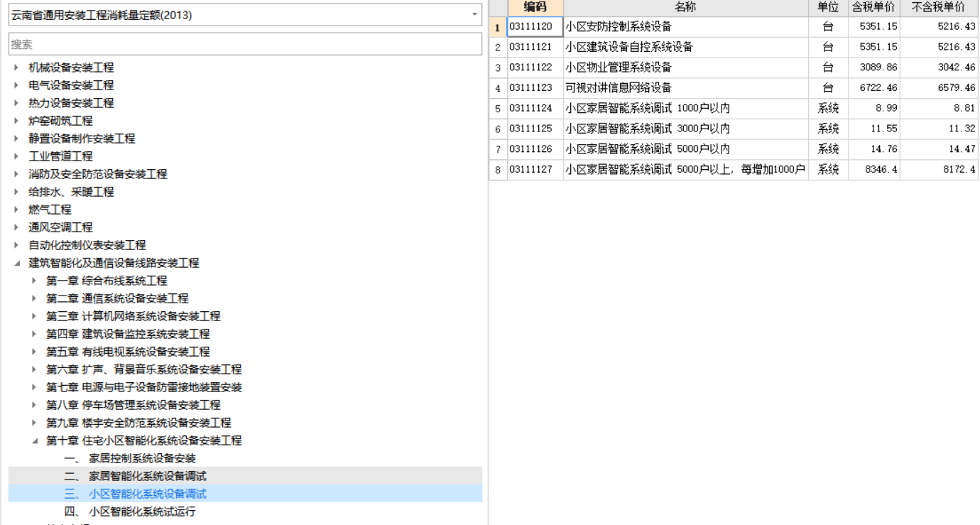980x525 pixels.
Task: Click 可视对讲信息网络设备 name cell
Action: [x=686, y=88]
